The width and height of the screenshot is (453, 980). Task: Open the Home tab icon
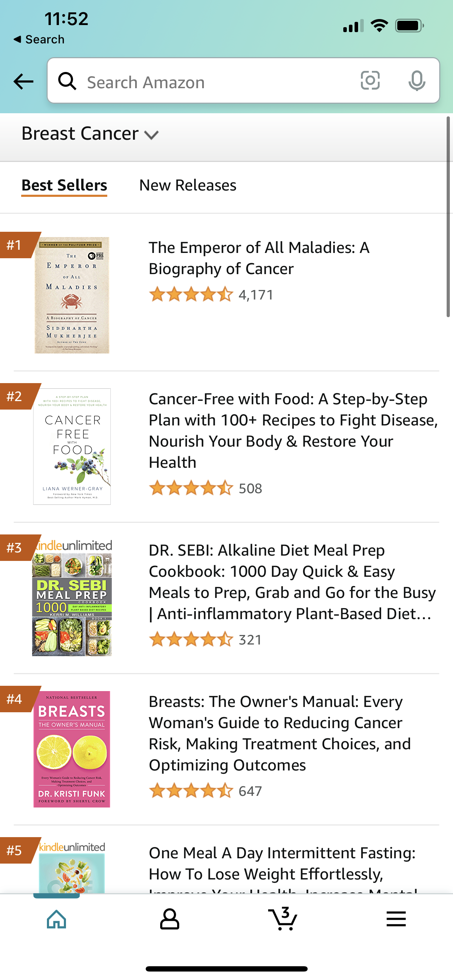(x=56, y=919)
